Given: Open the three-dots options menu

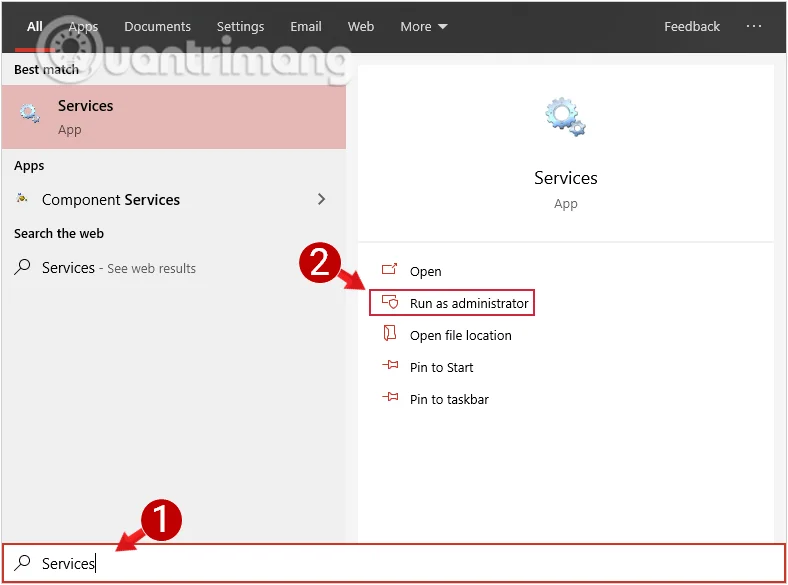Looking at the screenshot, I should (753, 26).
